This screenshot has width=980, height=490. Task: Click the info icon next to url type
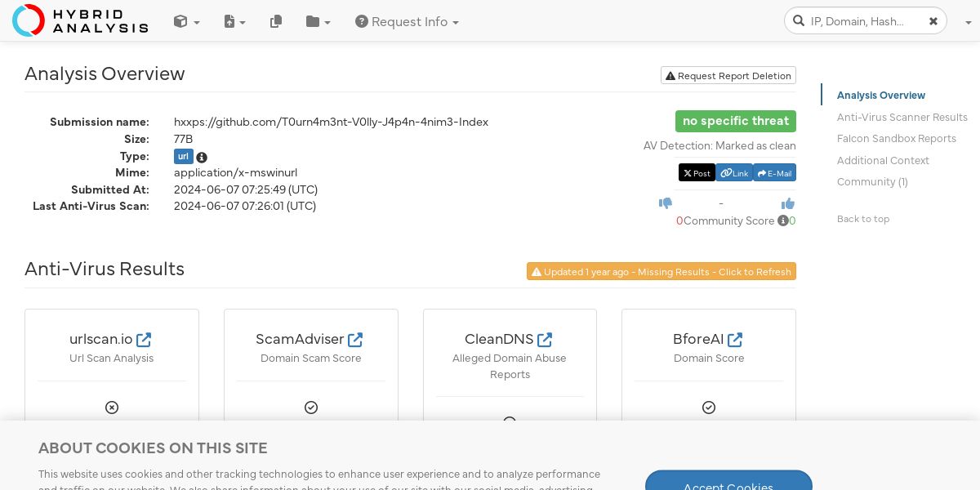(x=202, y=157)
